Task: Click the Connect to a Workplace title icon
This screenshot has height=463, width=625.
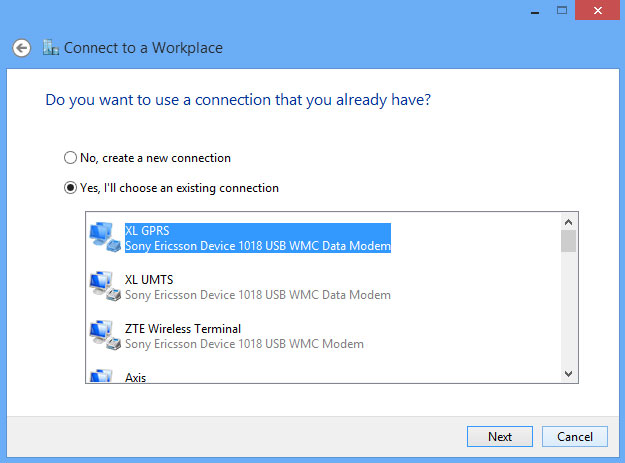Action: [51, 47]
